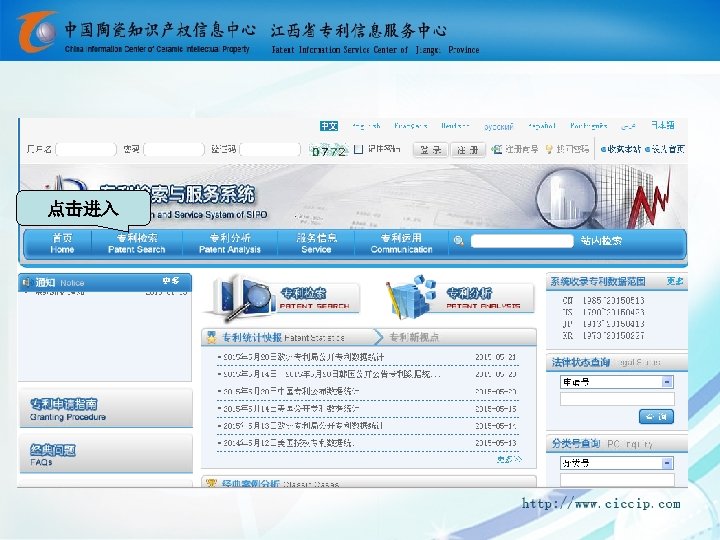The width and height of the screenshot is (720, 540).
Task: Click the 收藏本站 bookmark-site link
Action: 621,149
